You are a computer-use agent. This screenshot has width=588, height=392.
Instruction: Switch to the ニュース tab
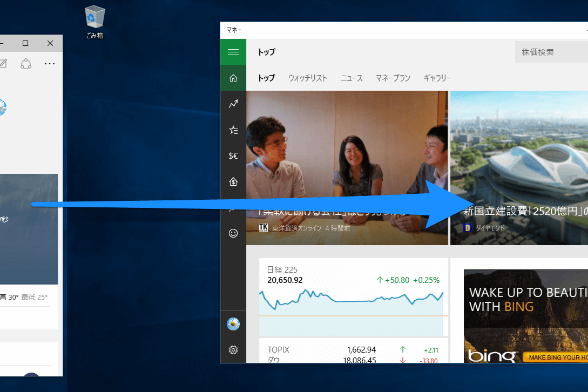point(352,78)
